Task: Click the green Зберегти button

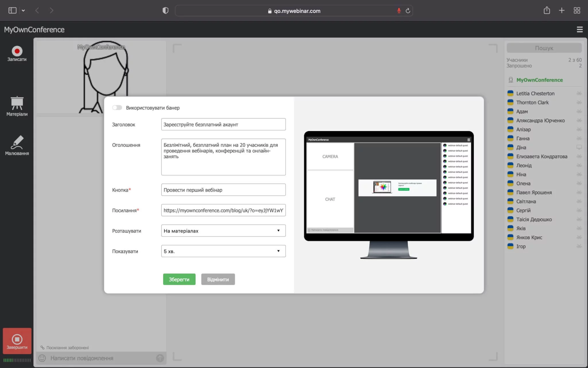Action: click(179, 279)
